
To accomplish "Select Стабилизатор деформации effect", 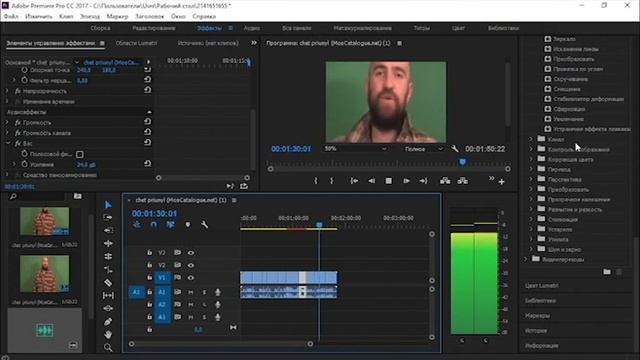I will pos(588,99).
